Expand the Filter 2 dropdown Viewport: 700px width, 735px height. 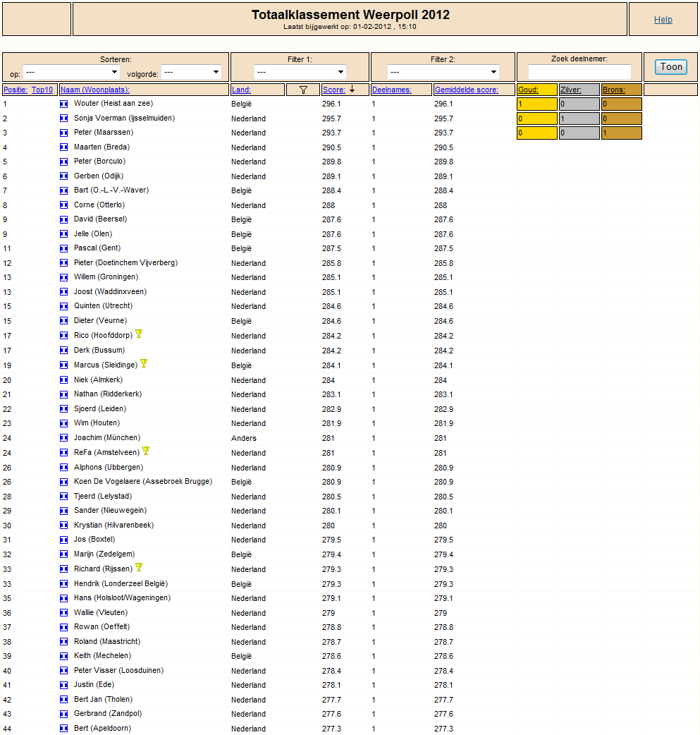(443, 72)
